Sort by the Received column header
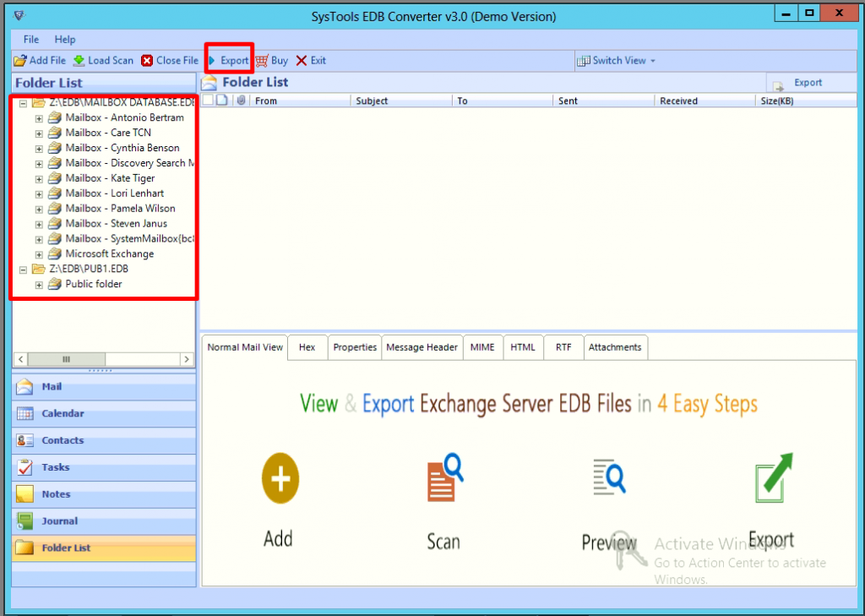 tap(705, 101)
